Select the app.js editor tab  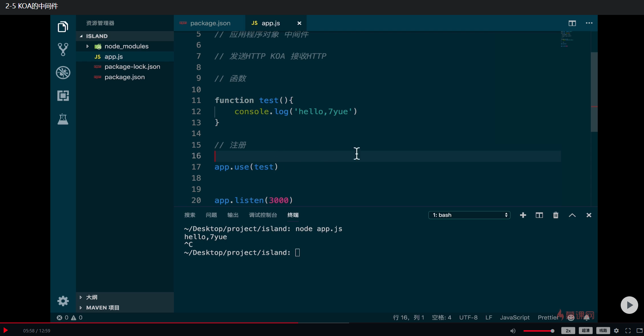coord(276,23)
